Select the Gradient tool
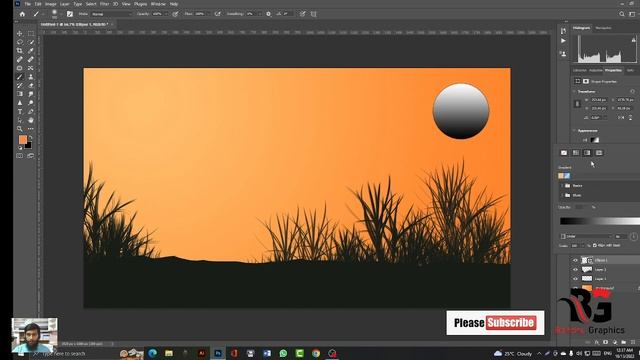The width and height of the screenshot is (640, 360). [20, 94]
